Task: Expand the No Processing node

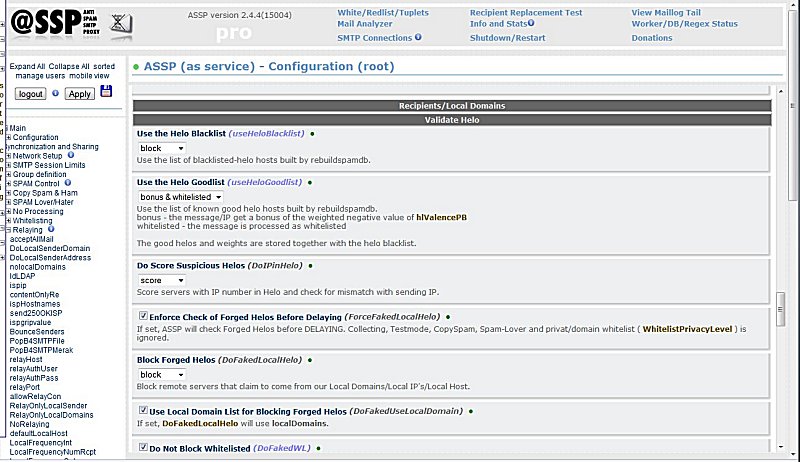Action: point(9,212)
